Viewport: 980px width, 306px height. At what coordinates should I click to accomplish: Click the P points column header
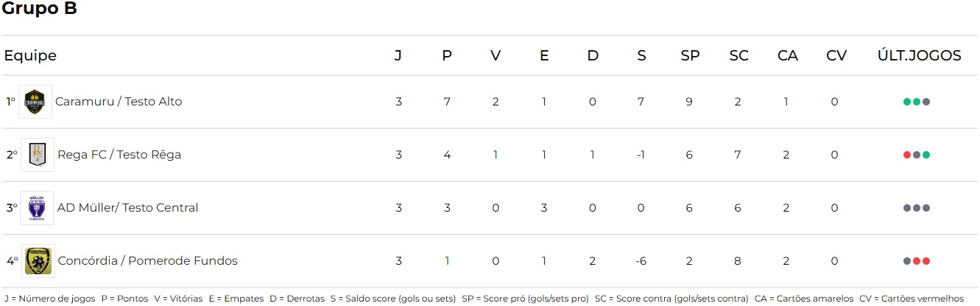click(x=447, y=56)
